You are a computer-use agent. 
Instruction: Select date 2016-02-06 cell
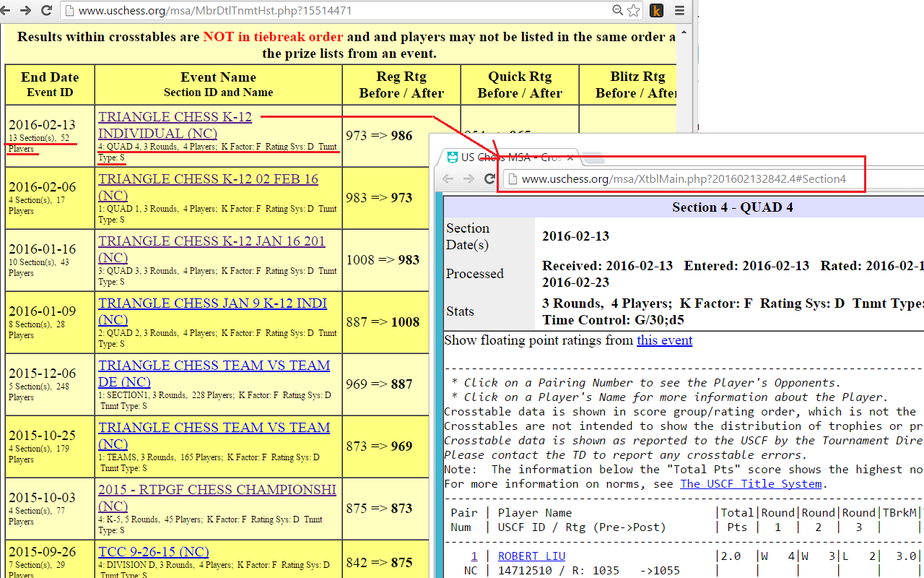pyautogui.click(x=42, y=187)
